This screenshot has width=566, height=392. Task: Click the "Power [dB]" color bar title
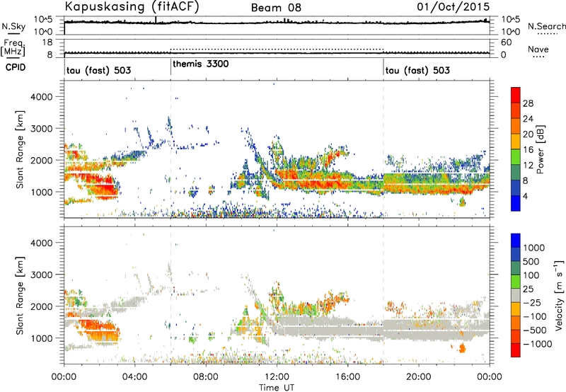click(541, 149)
